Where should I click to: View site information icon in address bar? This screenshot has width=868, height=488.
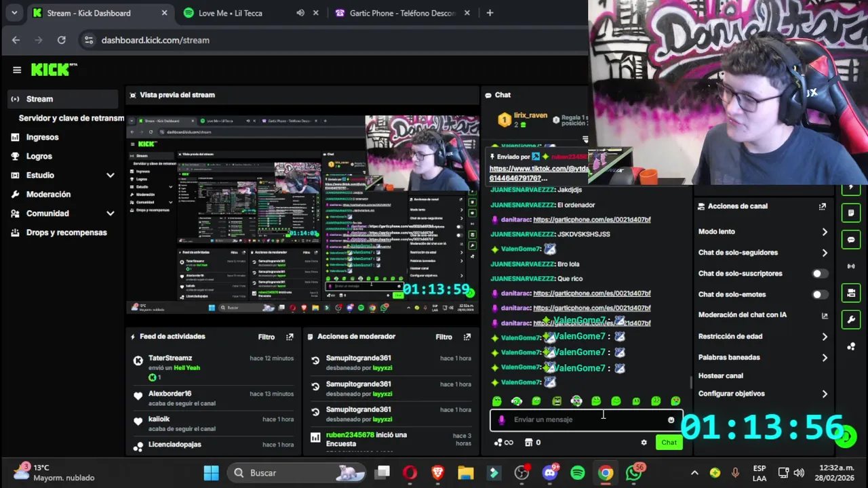coord(88,40)
